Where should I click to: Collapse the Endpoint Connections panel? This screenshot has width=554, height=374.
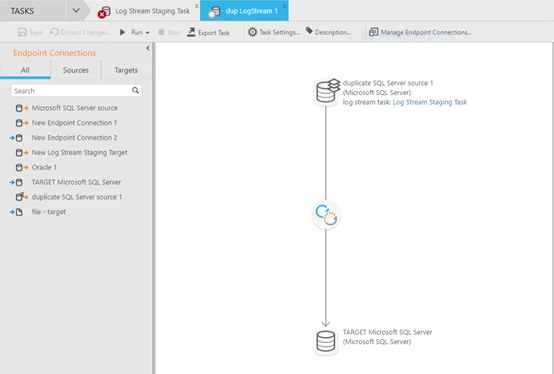tap(148, 48)
